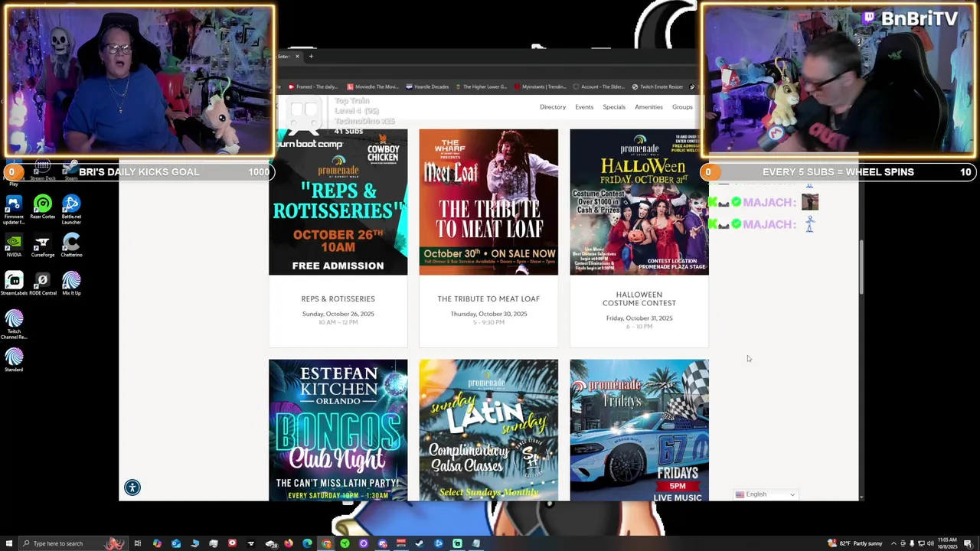Click Thursday, October 30, 2025 date text
980x551 pixels.
488,314
